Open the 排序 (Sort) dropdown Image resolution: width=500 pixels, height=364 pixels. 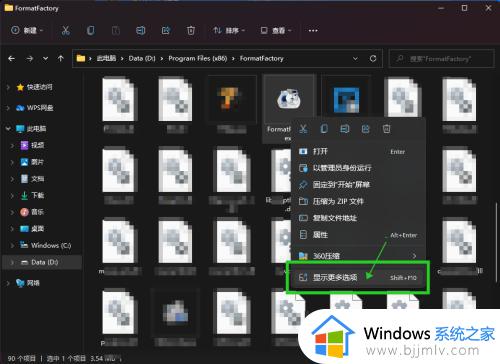point(229,31)
